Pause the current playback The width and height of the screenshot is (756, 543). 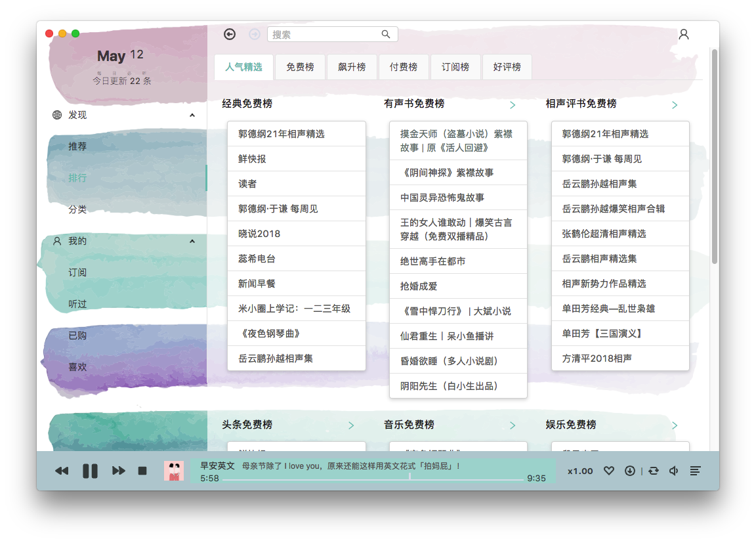pos(90,471)
